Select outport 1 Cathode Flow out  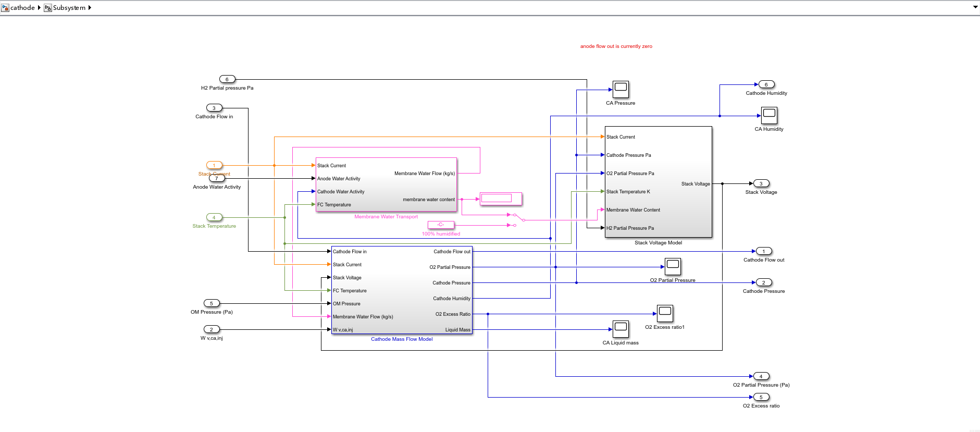point(764,251)
